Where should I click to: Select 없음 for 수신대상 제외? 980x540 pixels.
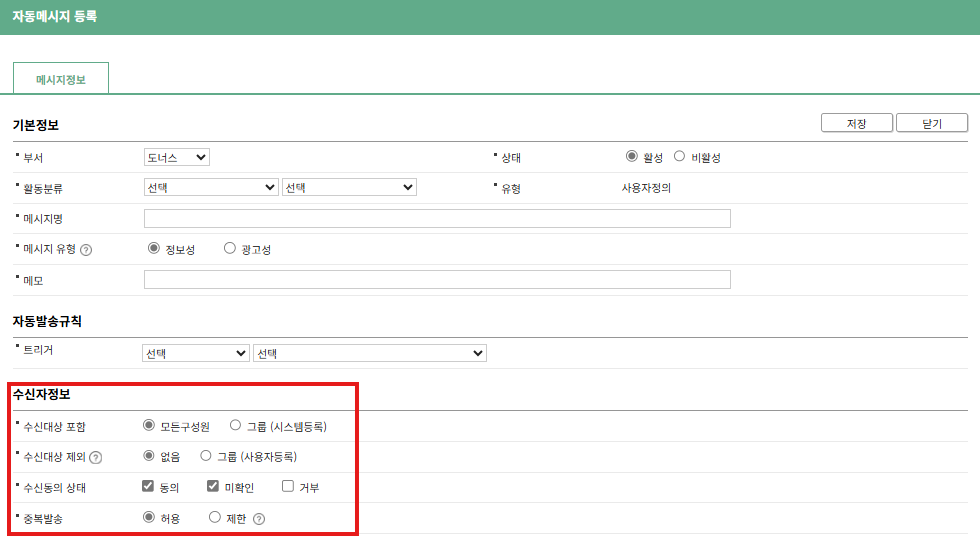pyautogui.click(x=149, y=456)
